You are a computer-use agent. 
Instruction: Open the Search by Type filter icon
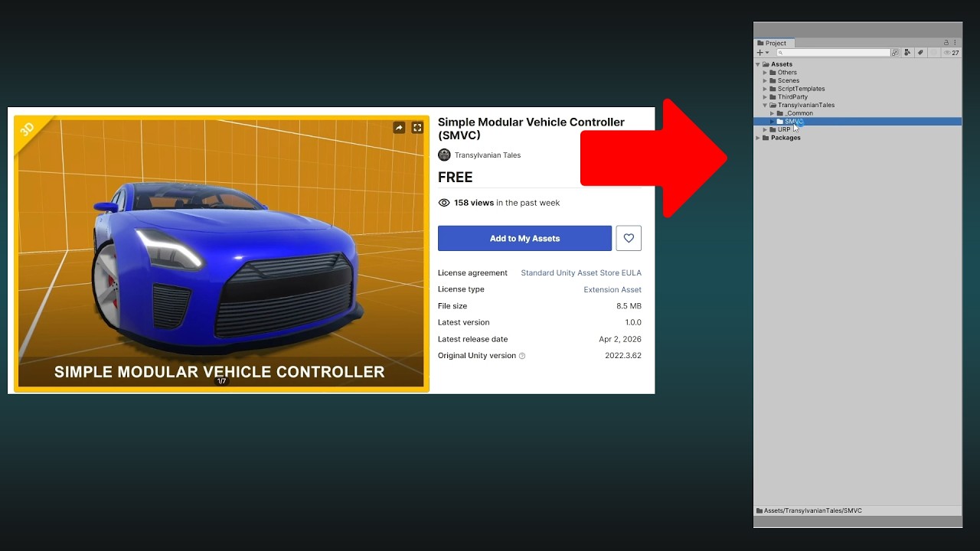pos(907,53)
